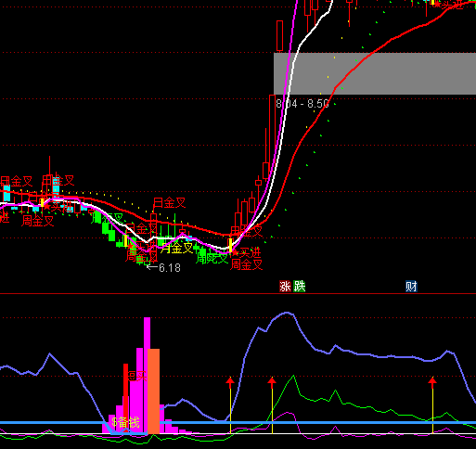Click the 周金叉 label below the star 买进
476x449 pixels.
247,264
